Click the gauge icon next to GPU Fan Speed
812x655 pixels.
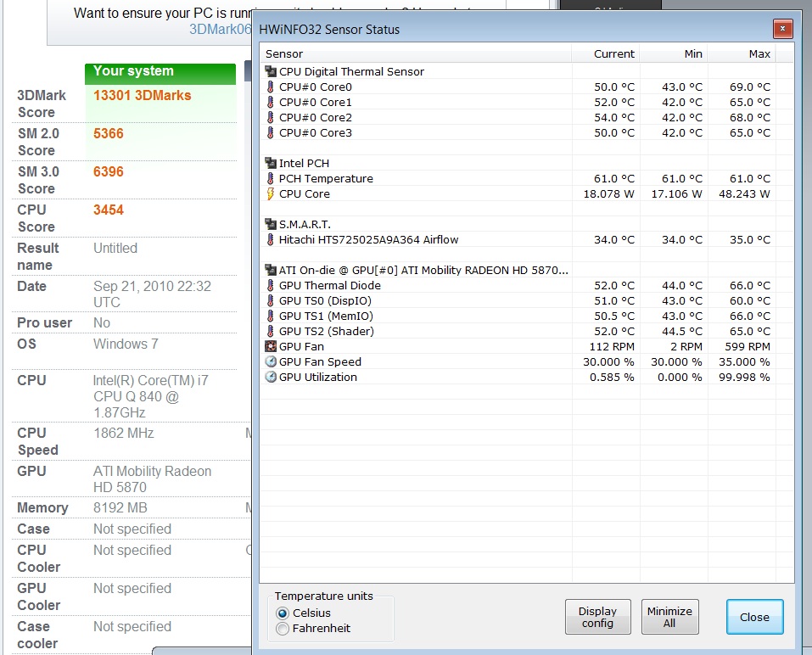[x=271, y=361]
